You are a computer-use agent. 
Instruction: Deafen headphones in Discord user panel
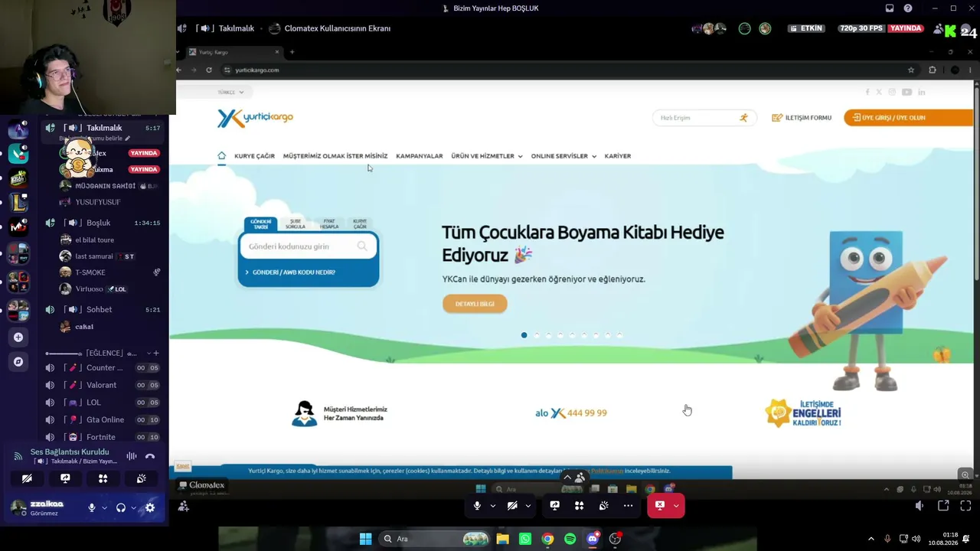click(x=120, y=507)
